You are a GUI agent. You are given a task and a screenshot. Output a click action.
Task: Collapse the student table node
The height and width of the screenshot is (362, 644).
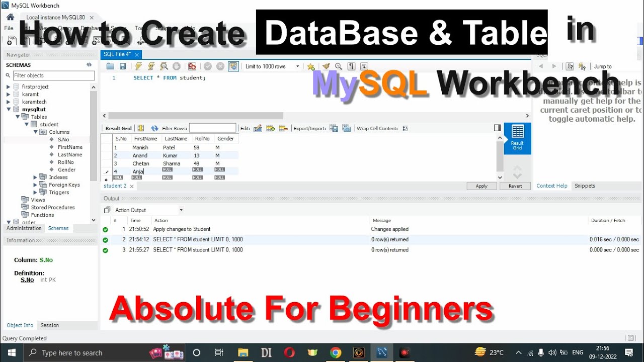point(26,124)
